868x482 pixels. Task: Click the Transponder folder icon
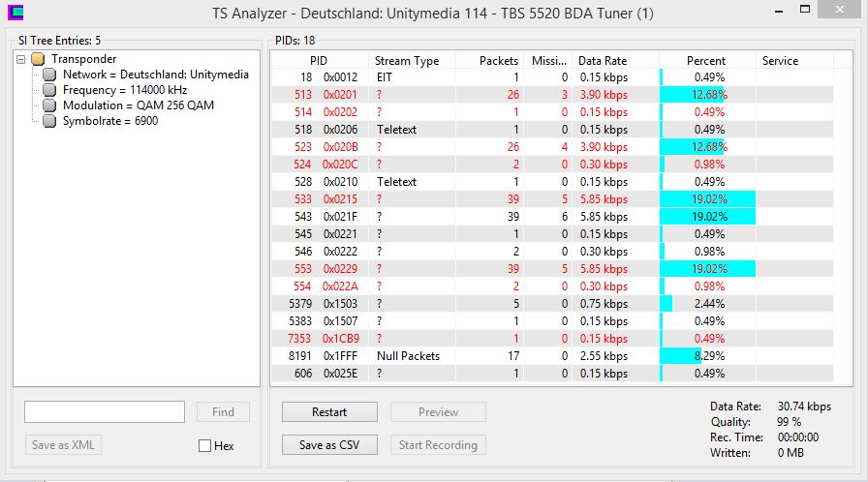pos(38,59)
